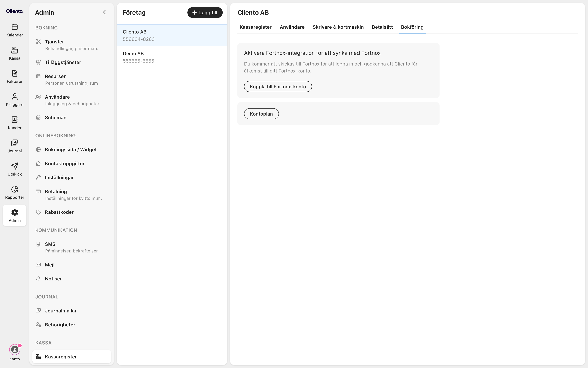This screenshot has width=588, height=368.
Task: Switch to the Kassaregister tab
Action: pos(255,27)
